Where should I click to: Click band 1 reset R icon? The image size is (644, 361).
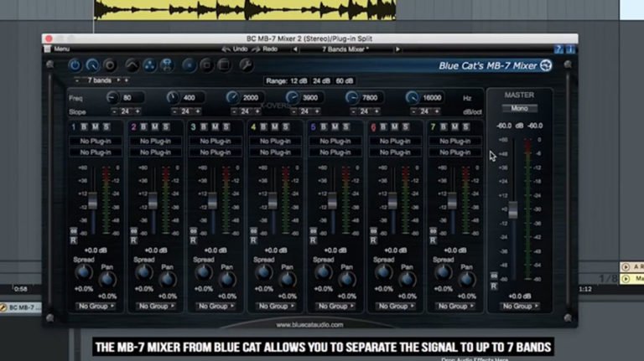click(74, 240)
